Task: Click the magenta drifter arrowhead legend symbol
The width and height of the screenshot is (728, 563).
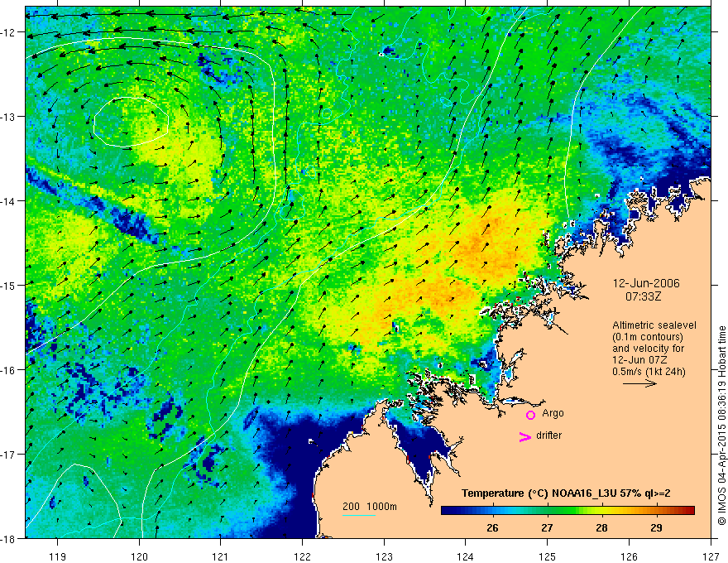Action: pyautogui.click(x=525, y=436)
